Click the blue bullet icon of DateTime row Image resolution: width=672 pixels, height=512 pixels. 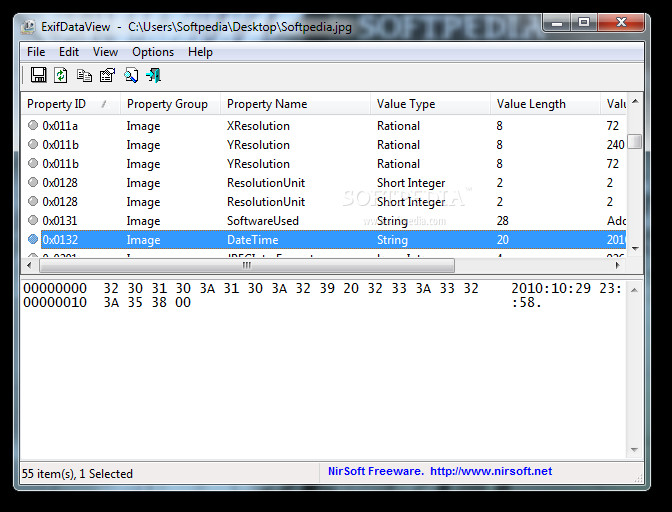(x=33, y=240)
